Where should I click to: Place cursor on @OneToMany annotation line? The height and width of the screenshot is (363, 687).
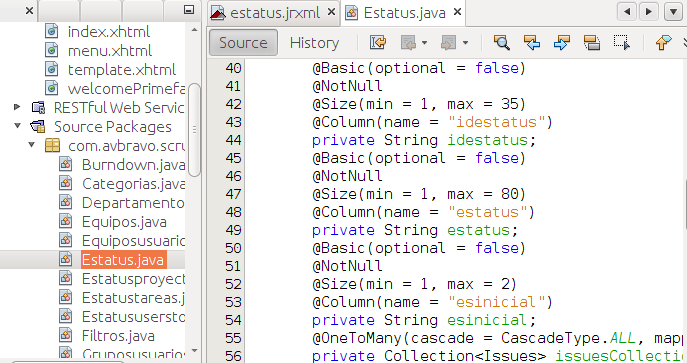pyautogui.click(x=497, y=338)
